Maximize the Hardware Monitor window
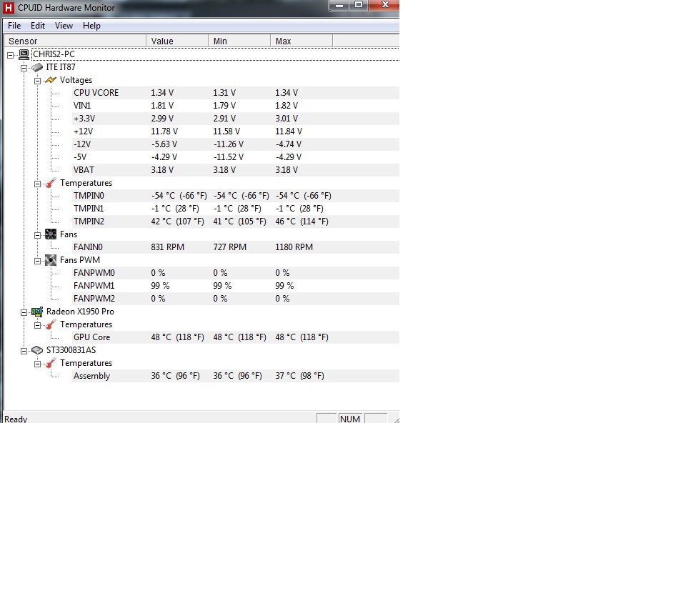This screenshot has width=673, height=616. click(x=359, y=5)
